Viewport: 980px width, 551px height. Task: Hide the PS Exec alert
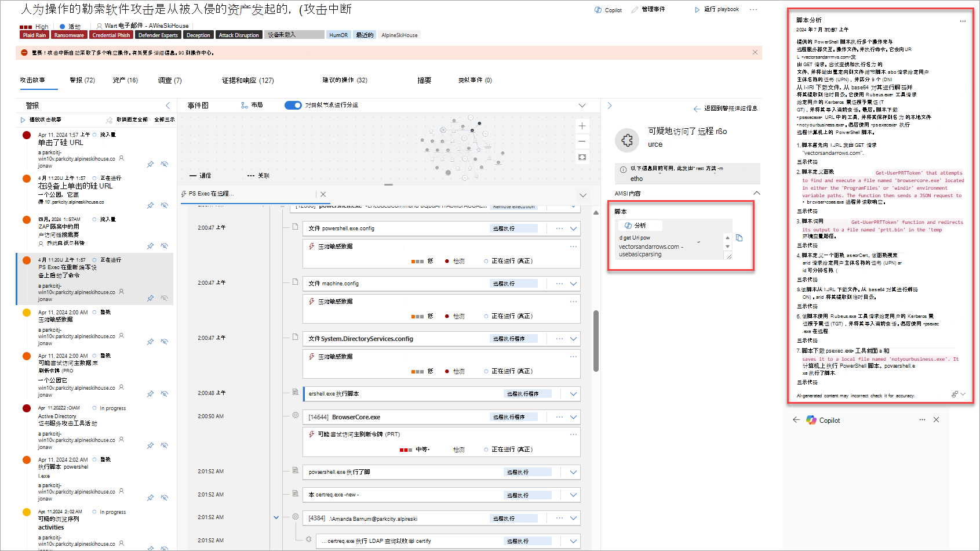165,298
